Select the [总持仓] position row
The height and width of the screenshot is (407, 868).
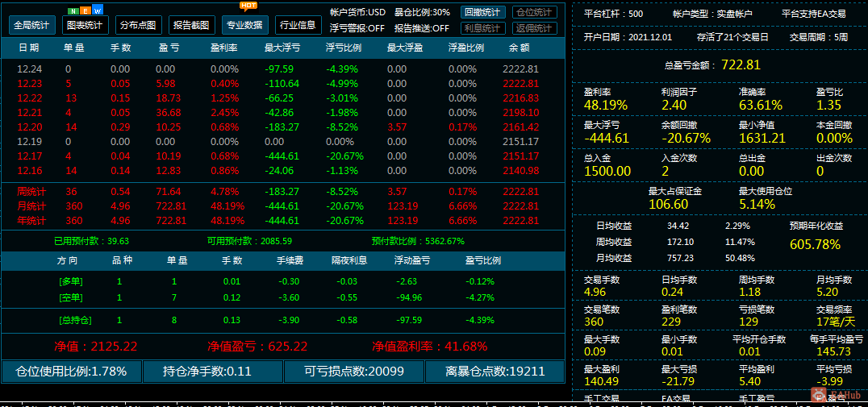pyautogui.click(x=282, y=320)
